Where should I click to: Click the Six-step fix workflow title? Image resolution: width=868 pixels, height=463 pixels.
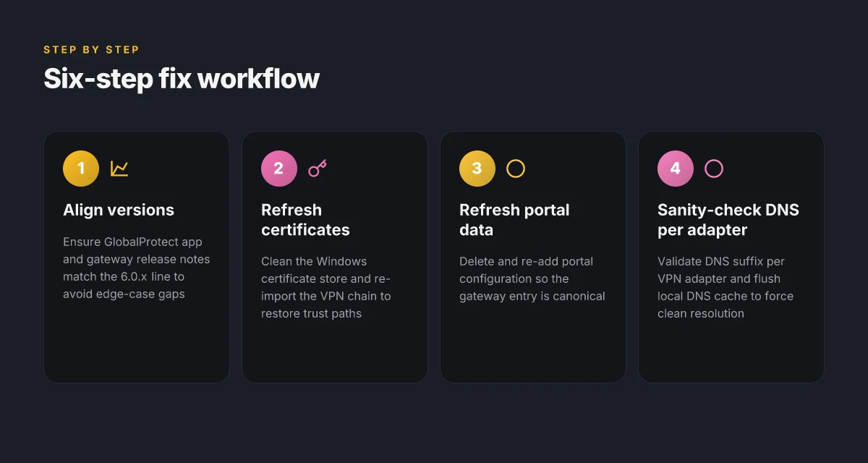(182, 78)
